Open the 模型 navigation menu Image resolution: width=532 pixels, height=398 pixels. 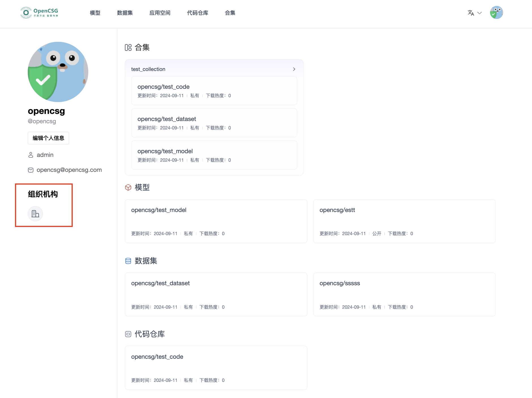[95, 13]
